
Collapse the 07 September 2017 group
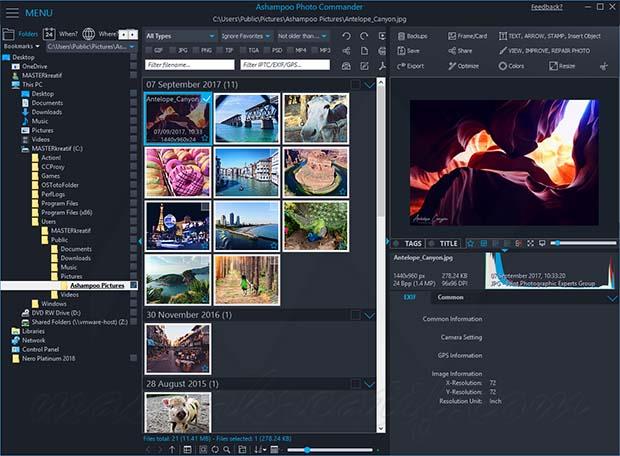[x=369, y=85]
